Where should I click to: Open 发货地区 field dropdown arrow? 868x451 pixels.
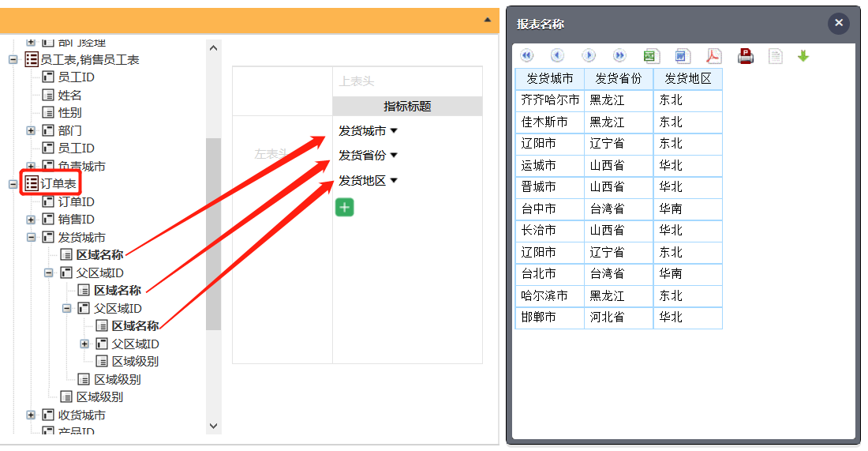(394, 181)
